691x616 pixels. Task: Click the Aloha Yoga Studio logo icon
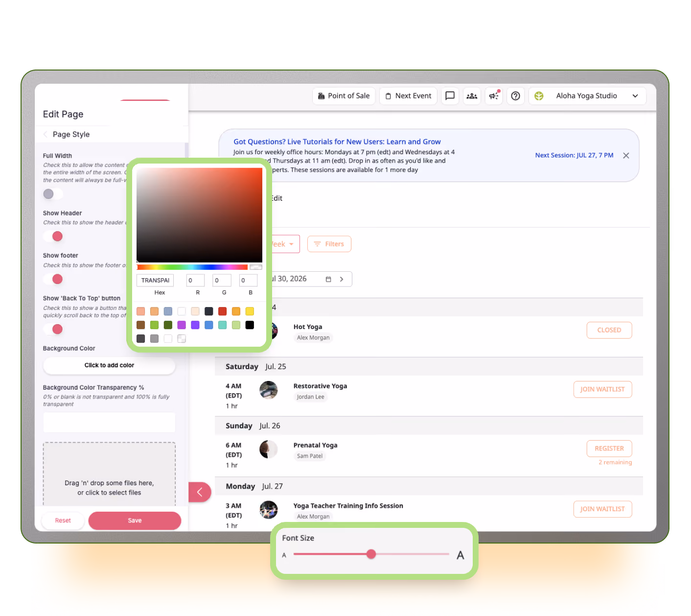click(x=539, y=96)
